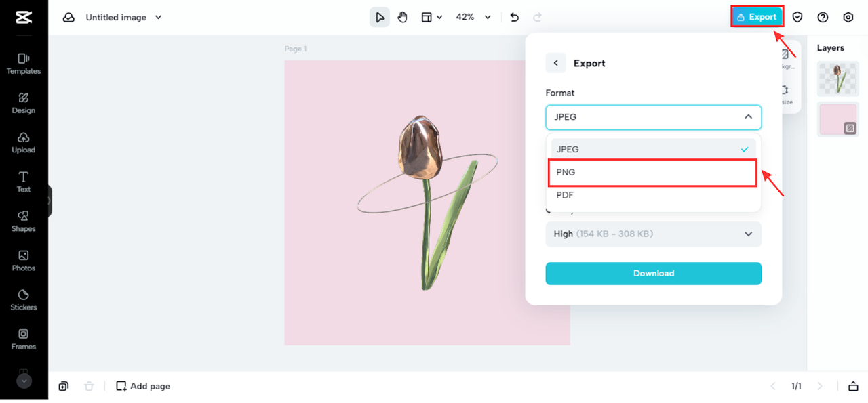This screenshot has width=868, height=403.
Task: Redo the last action
Action: coord(537,18)
